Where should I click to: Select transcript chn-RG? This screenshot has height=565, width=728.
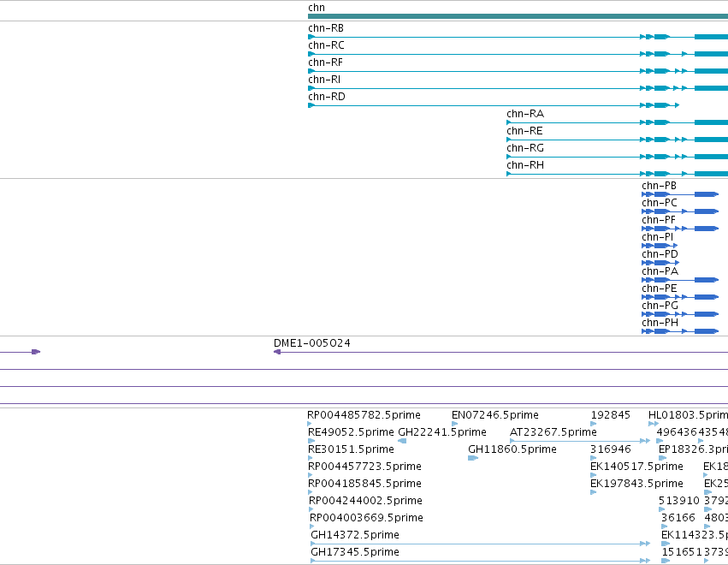(x=525, y=148)
